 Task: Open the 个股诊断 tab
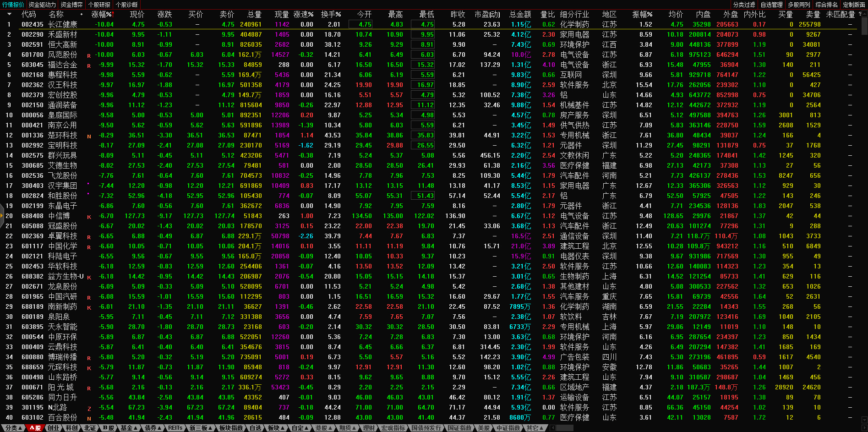click(127, 5)
